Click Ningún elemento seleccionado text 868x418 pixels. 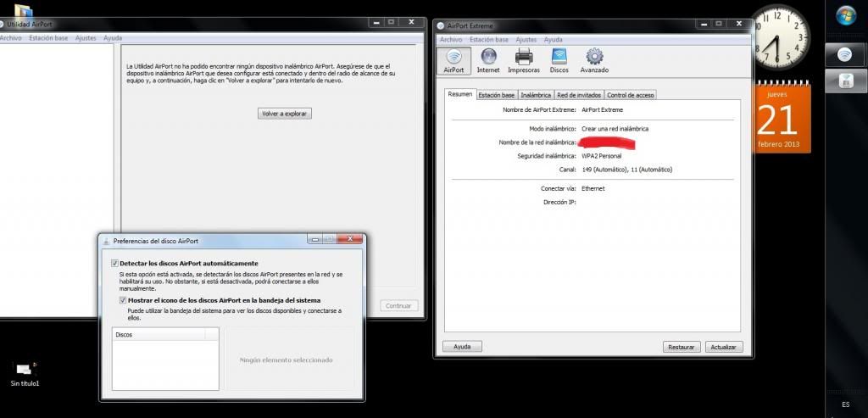coord(287,359)
